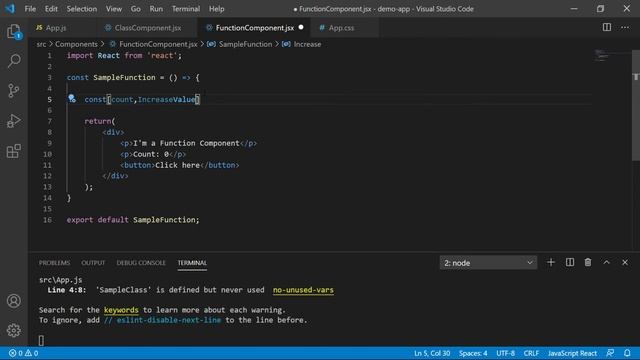The height and width of the screenshot is (360, 640).
Task: Open the Help menu
Action: tap(217, 9)
